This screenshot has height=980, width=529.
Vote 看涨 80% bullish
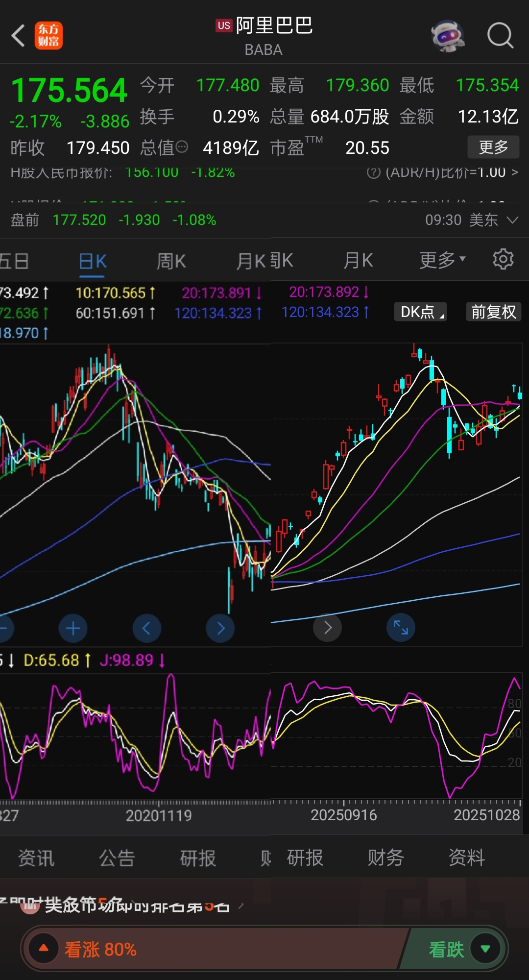(x=215, y=949)
